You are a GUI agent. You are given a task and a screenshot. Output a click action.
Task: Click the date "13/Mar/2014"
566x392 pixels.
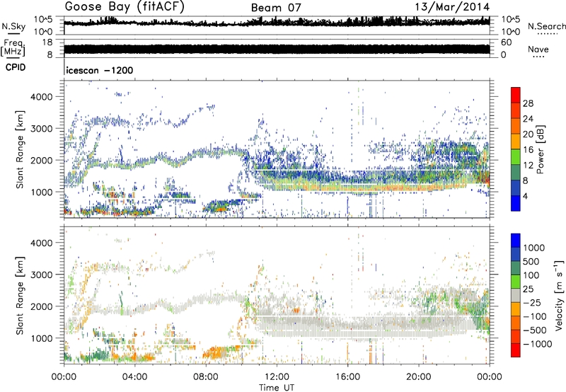tap(452, 7)
